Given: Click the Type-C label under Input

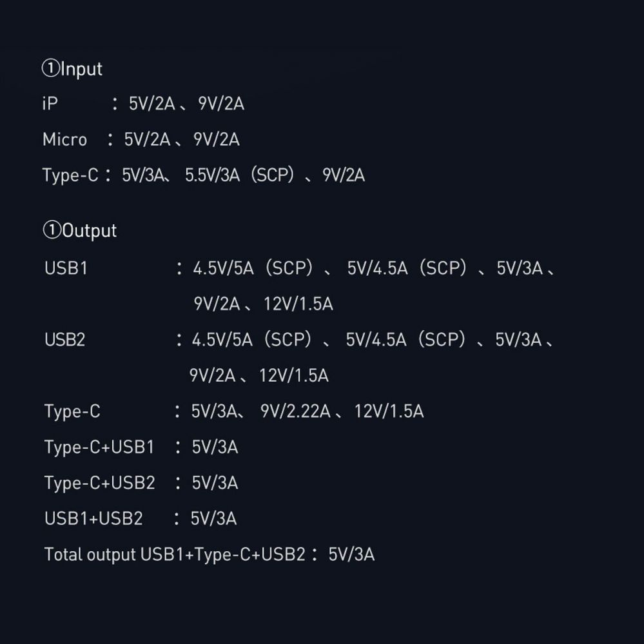Looking at the screenshot, I should click(70, 175).
